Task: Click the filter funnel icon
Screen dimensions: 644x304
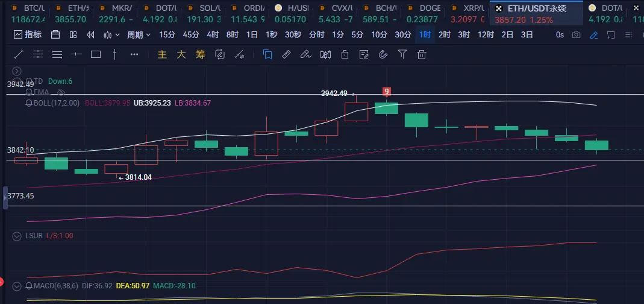Action: [x=402, y=54]
